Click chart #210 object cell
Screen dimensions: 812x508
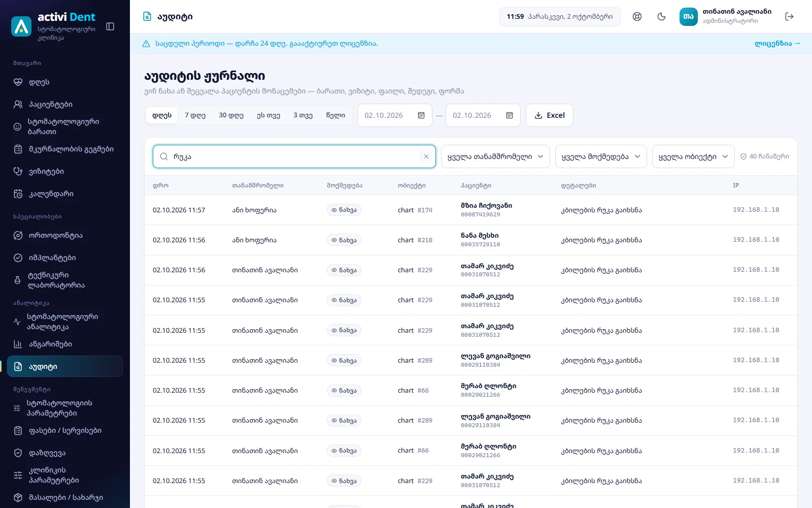[415, 240]
